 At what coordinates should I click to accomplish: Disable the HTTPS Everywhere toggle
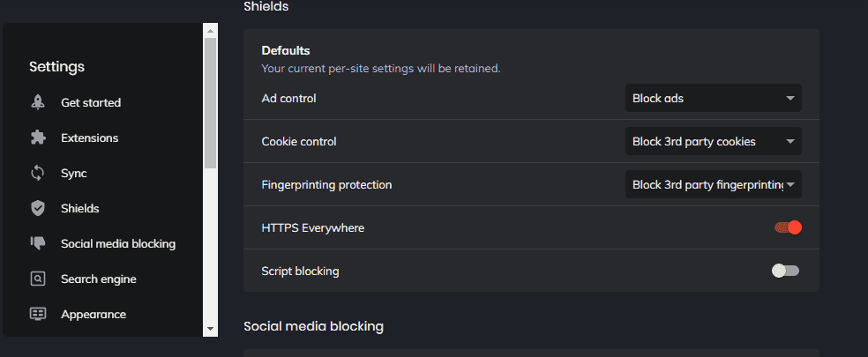(788, 227)
